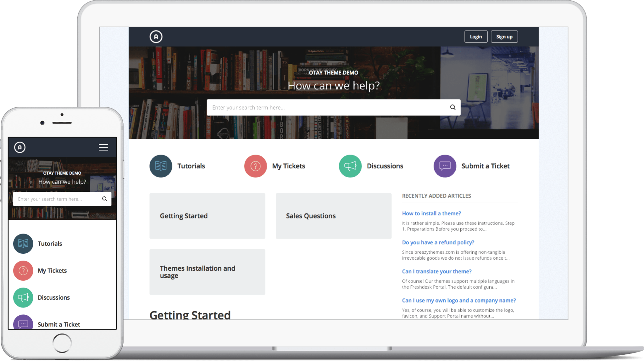Tap mobile Discussions megaphone icon
Image resolution: width=644 pixels, height=361 pixels.
[x=23, y=297]
